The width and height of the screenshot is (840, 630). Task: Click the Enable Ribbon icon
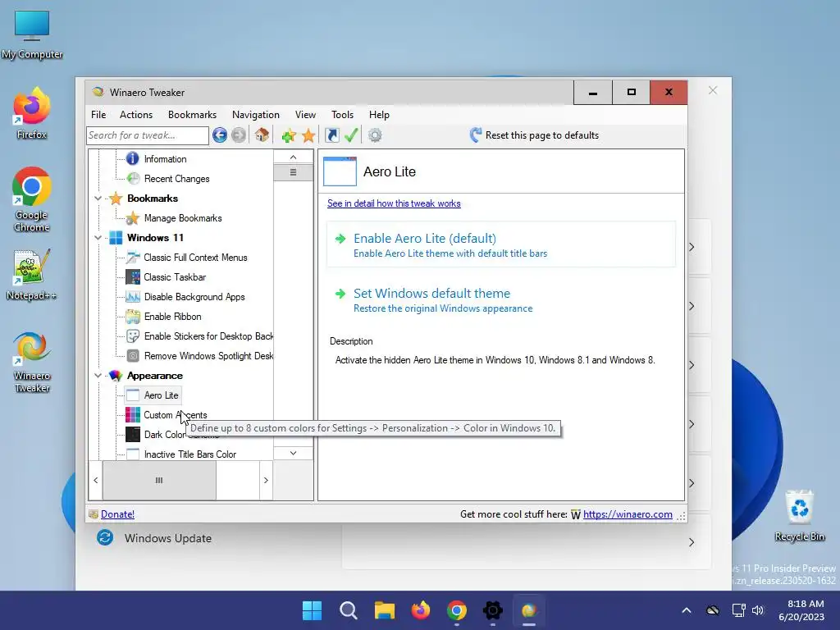pyautogui.click(x=133, y=317)
